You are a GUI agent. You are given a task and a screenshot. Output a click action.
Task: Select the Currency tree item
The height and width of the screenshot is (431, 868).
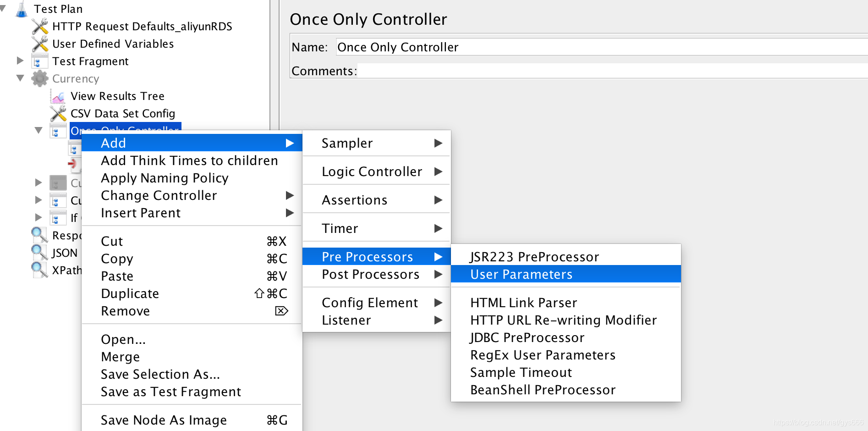pyautogui.click(x=76, y=78)
